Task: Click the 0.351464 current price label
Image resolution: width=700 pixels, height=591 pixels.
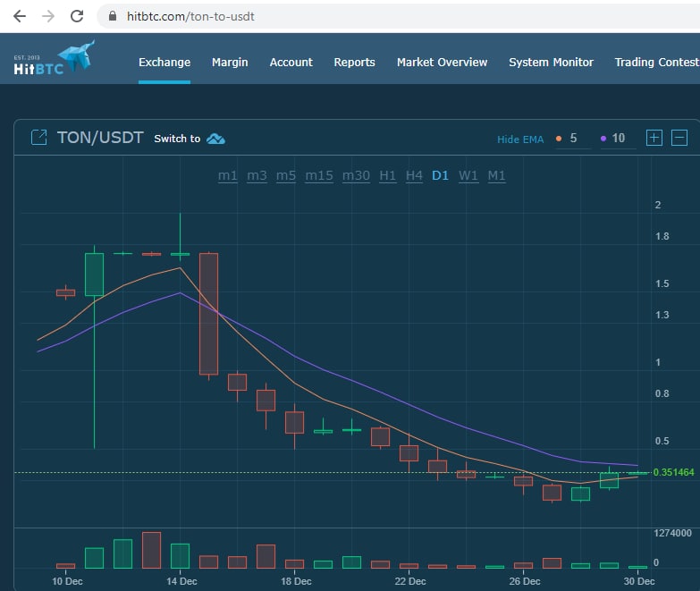Action: point(673,472)
